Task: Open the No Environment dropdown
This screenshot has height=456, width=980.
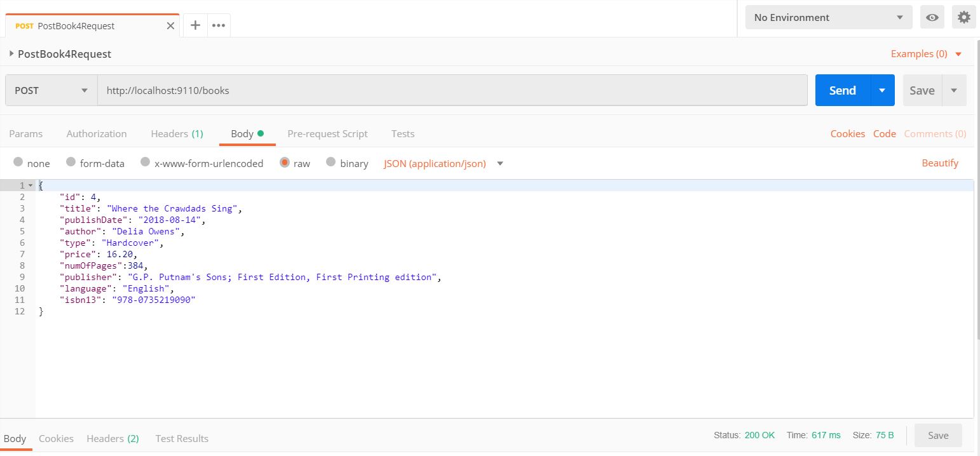Action: point(828,18)
